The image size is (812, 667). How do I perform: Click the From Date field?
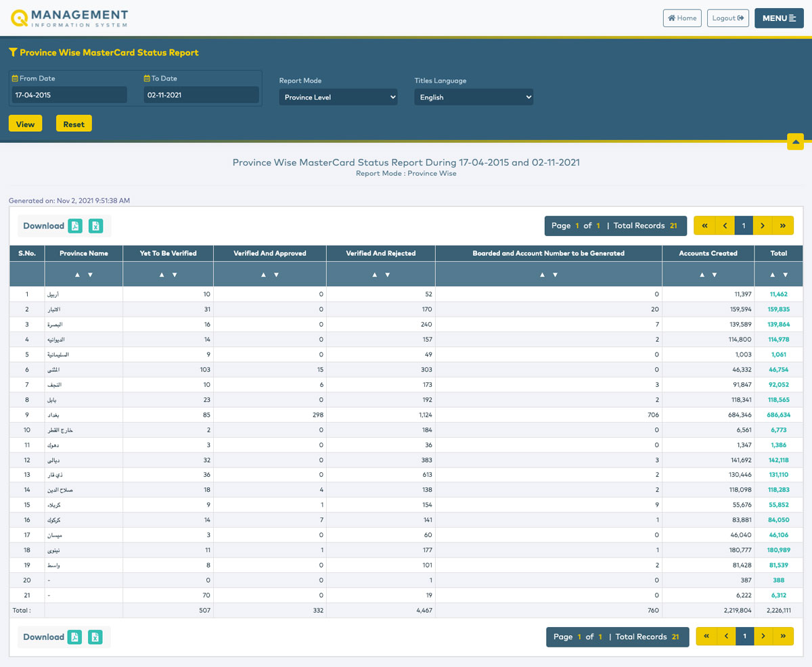pyautogui.click(x=69, y=95)
